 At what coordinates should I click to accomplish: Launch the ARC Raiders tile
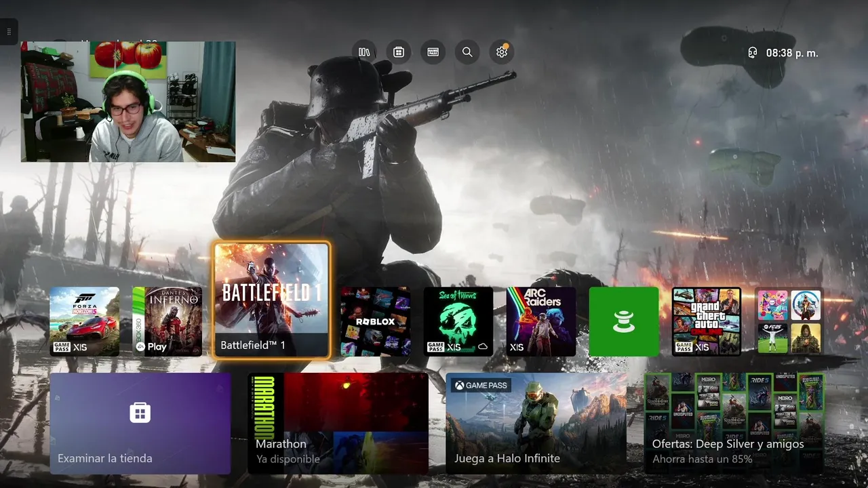pyautogui.click(x=541, y=321)
